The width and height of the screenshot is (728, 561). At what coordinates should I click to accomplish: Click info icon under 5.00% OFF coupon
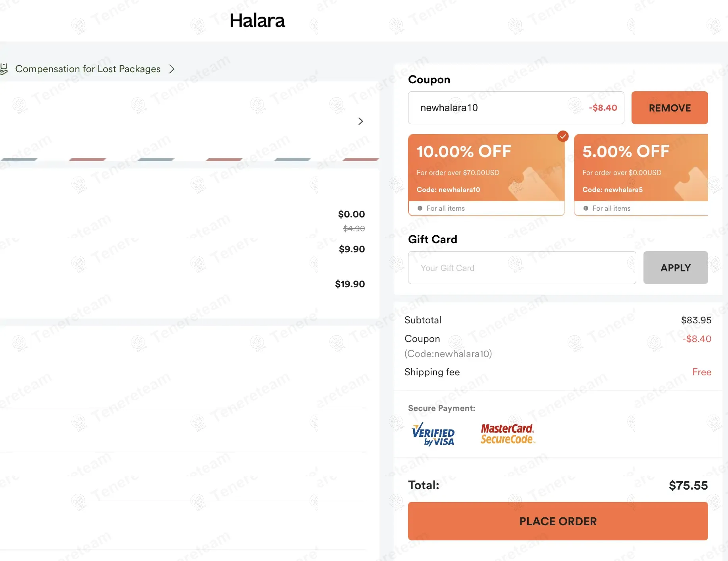pos(585,208)
